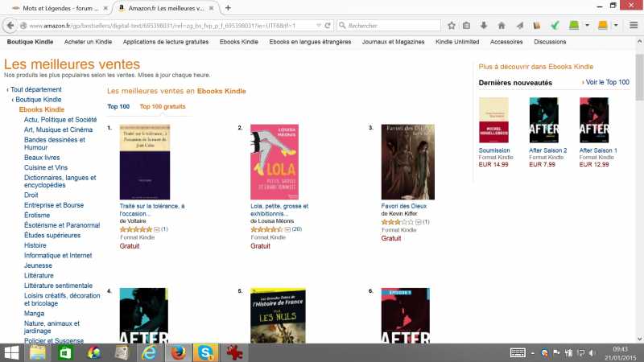Image resolution: width=644 pixels, height=362 pixels.
Task: Go to the Firefox home page icon
Action: point(502,26)
